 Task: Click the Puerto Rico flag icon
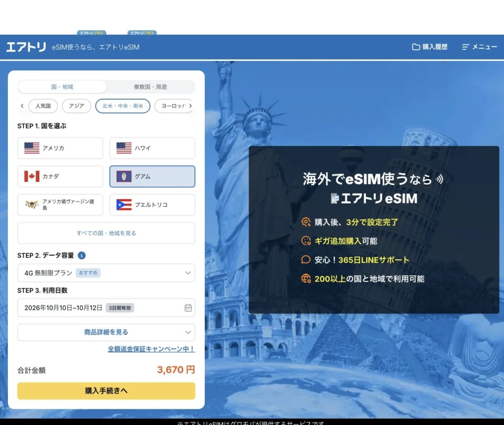coord(124,205)
